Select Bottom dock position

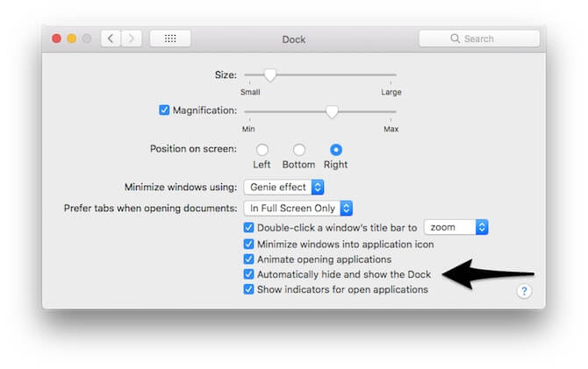click(299, 150)
